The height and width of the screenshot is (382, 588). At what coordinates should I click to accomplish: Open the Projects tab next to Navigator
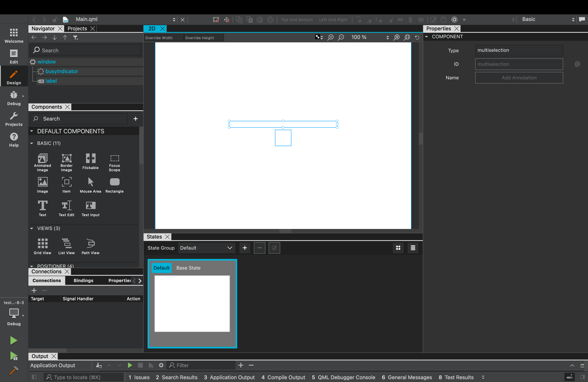pyautogui.click(x=77, y=28)
